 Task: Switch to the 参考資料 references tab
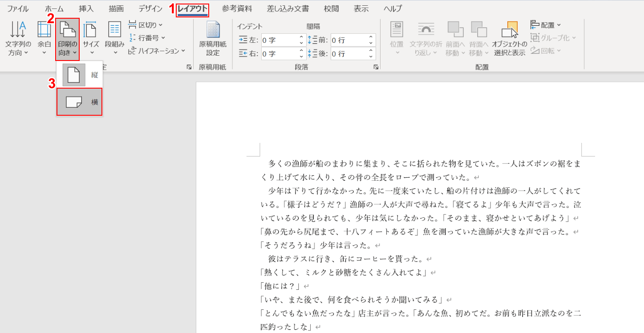point(237,8)
